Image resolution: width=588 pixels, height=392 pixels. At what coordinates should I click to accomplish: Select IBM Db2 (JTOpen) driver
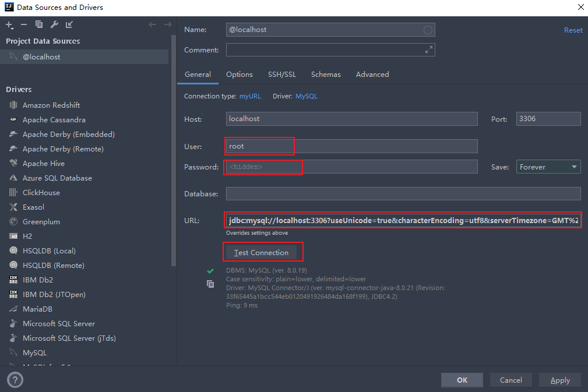click(54, 295)
